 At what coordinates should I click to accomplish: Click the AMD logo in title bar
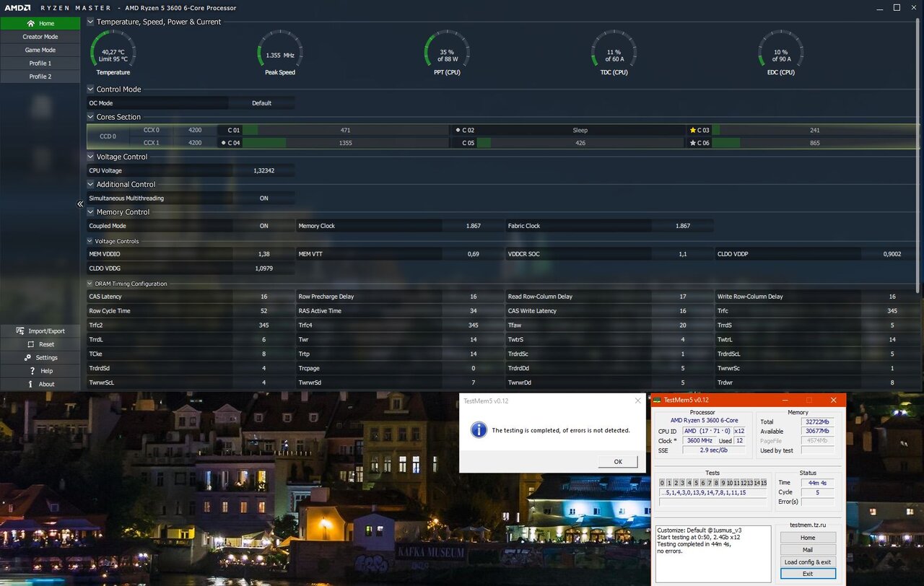point(18,8)
